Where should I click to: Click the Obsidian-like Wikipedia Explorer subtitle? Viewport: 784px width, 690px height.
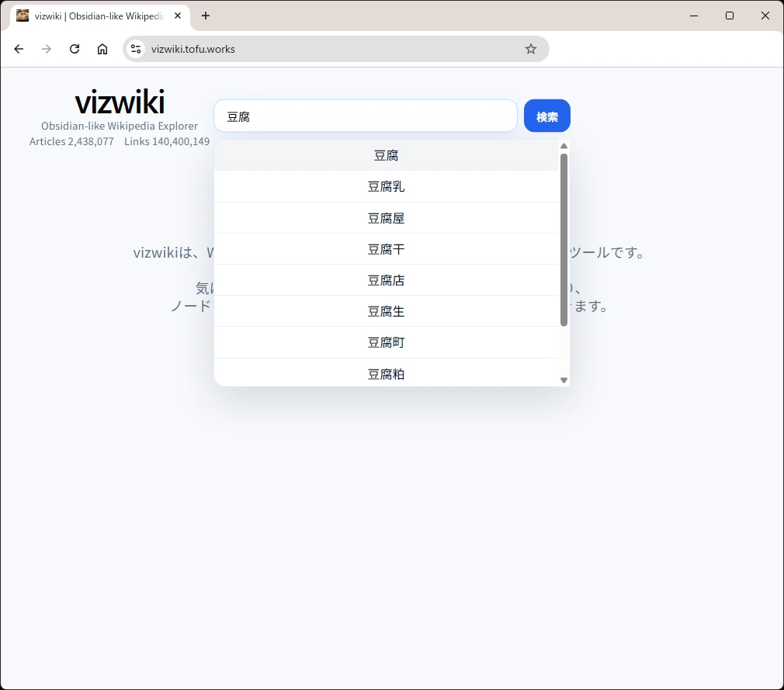point(120,126)
